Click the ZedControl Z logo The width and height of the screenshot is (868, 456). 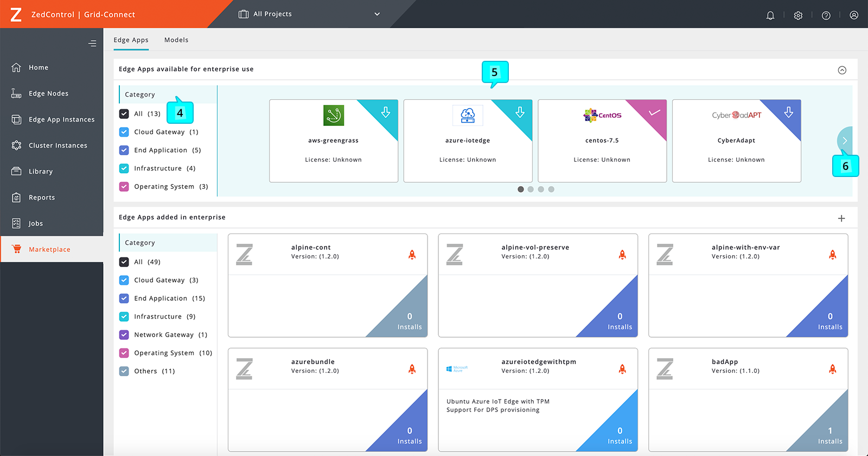(16, 14)
